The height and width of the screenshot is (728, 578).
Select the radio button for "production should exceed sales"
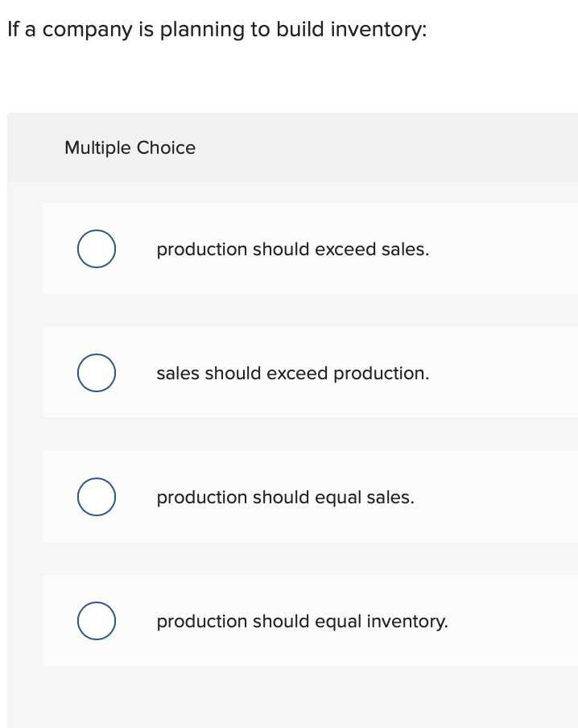tap(96, 249)
